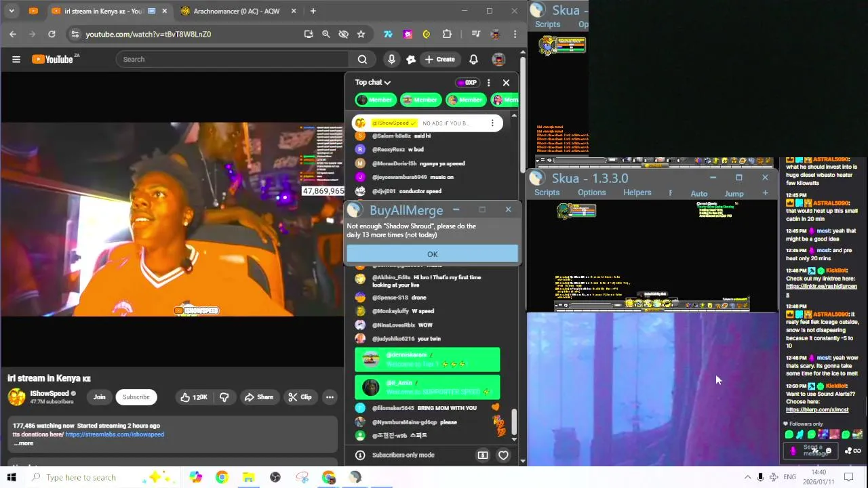Open OBS Studio from the taskbar
The image size is (868, 488).
[275, 477]
